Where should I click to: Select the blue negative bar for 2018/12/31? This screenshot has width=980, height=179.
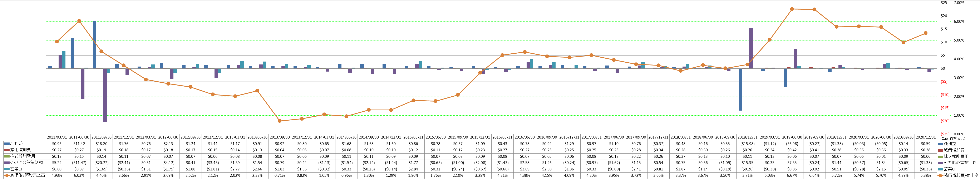741,89
